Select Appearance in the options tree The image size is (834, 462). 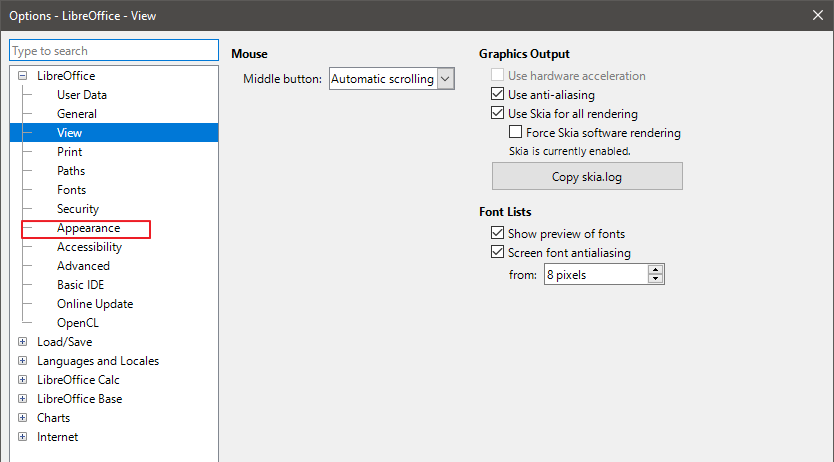[x=88, y=228]
